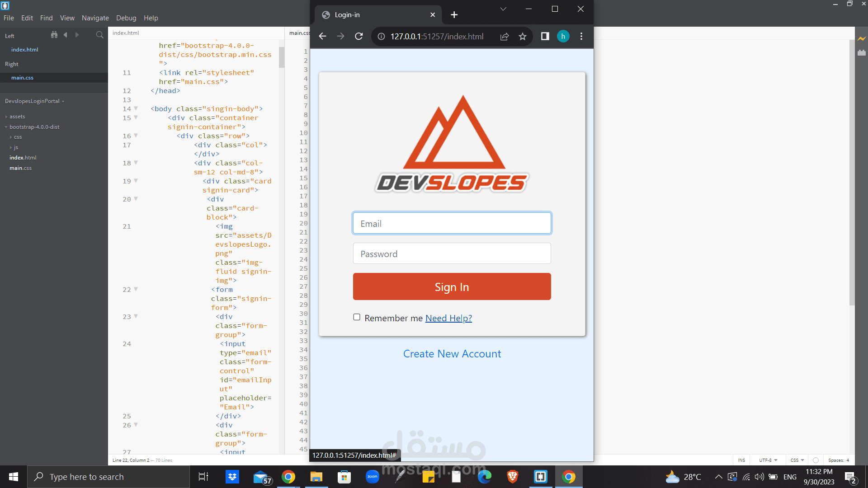
Task: Open the Navigate menu
Action: tap(95, 18)
